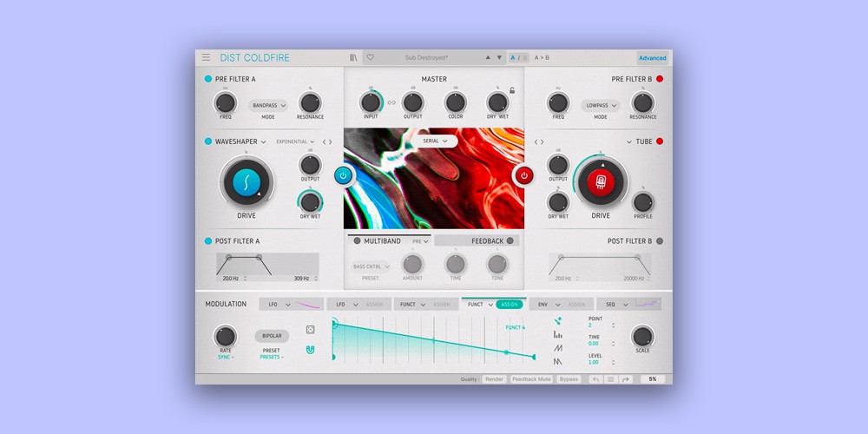
Task: Open the preset library browser icon
Action: [353, 58]
